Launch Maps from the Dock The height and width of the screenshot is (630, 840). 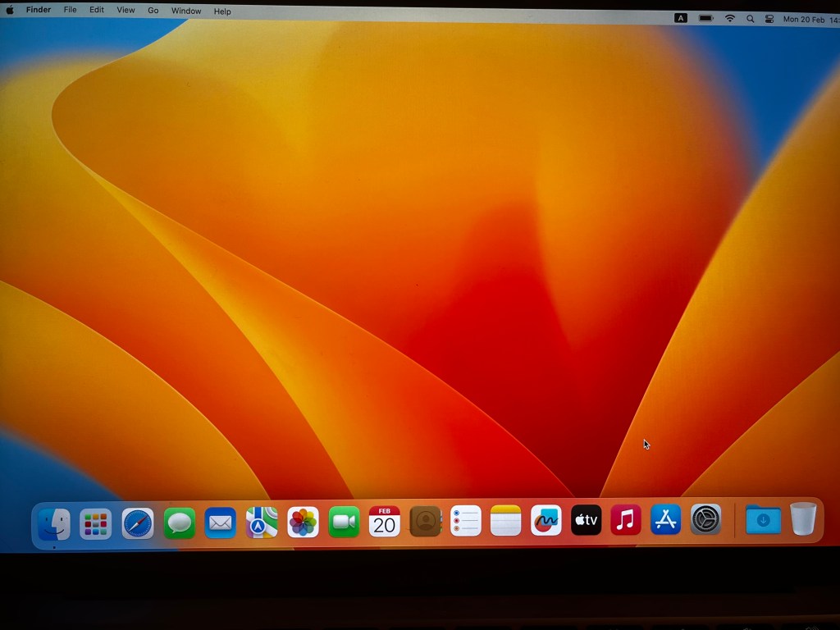(262, 523)
